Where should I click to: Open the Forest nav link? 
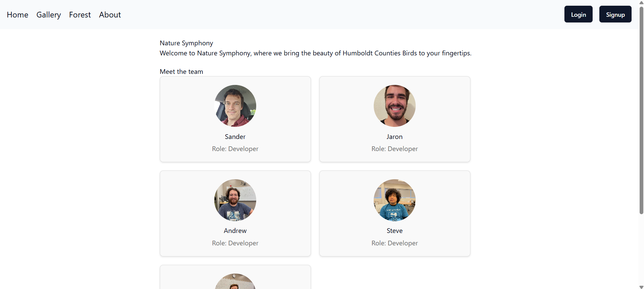80,15
